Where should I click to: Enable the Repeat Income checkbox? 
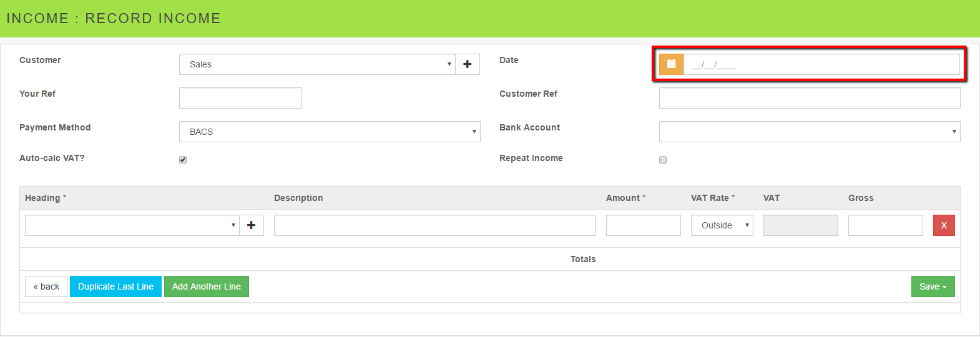[663, 160]
